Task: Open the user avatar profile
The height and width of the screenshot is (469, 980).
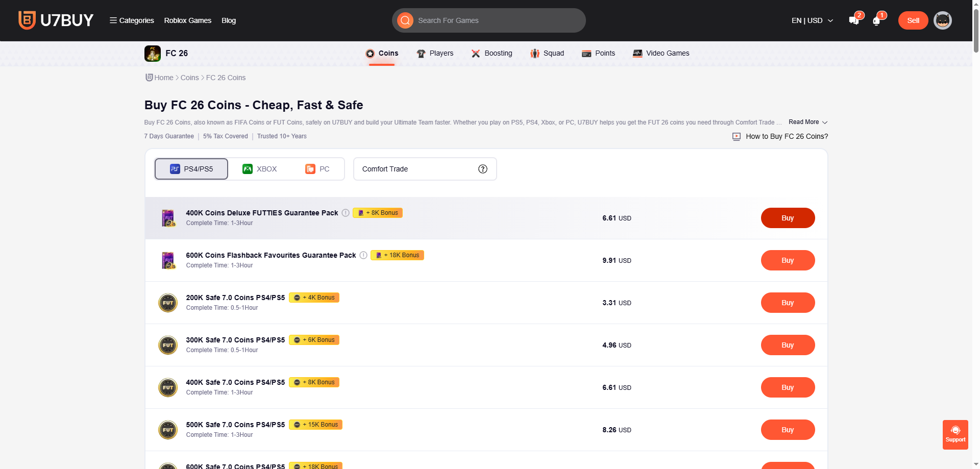Action: 943,20
